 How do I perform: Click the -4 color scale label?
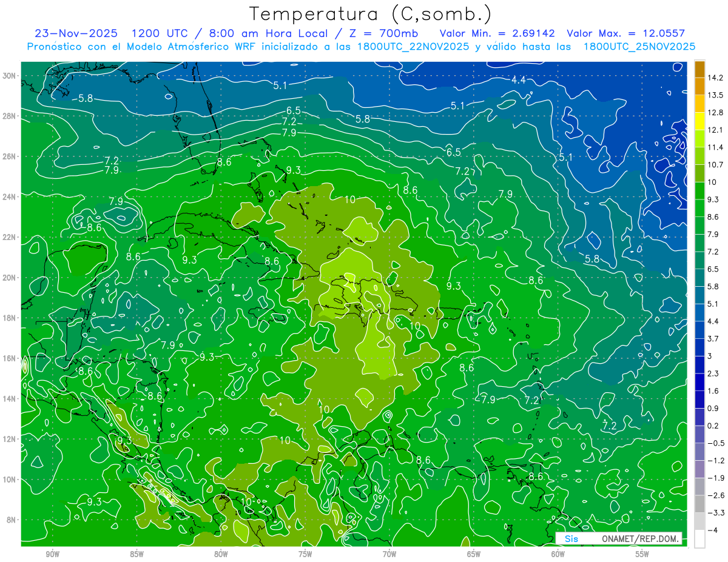(x=712, y=530)
